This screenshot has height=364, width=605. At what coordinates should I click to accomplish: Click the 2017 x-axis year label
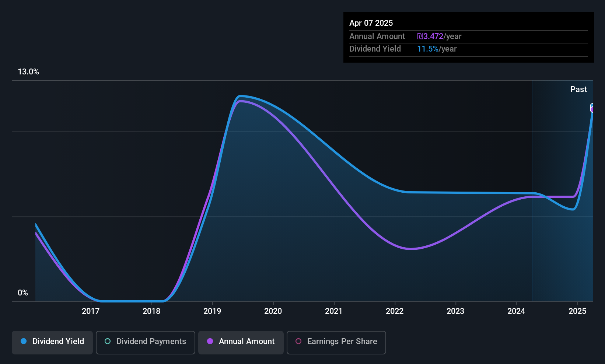[x=91, y=311]
